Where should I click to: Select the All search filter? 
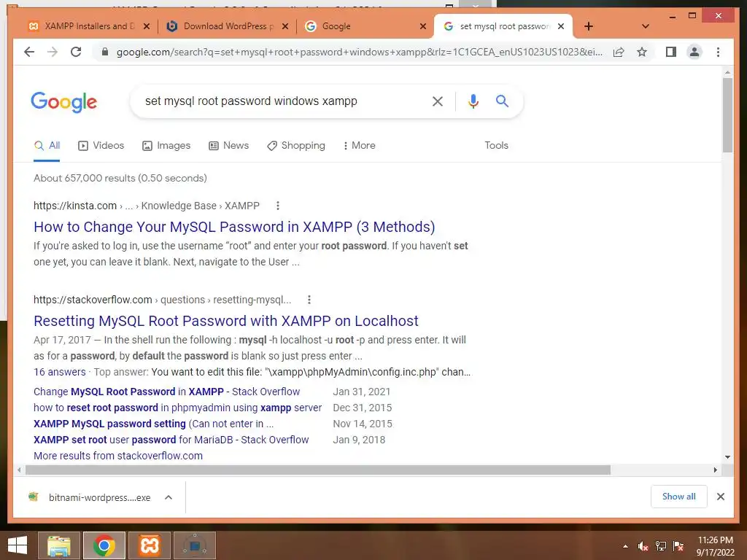47,145
